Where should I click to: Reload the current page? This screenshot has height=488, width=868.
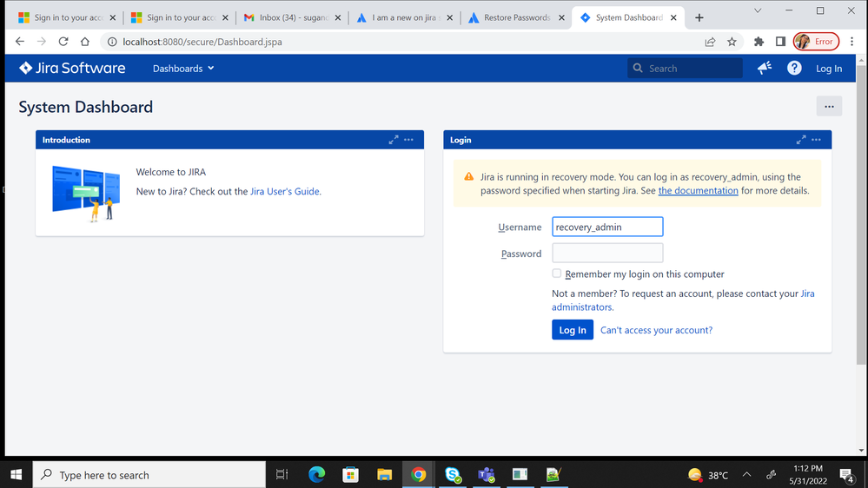[x=63, y=42]
